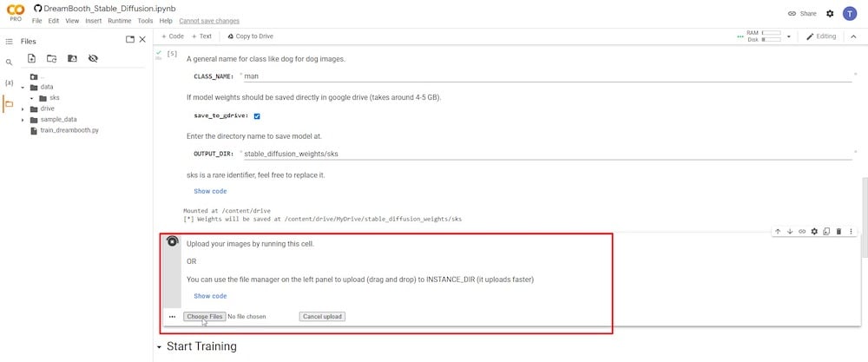The height and width of the screenshot is (362, 868).
Task: Show code for the upload images cell
Action: tap(210, 296)
